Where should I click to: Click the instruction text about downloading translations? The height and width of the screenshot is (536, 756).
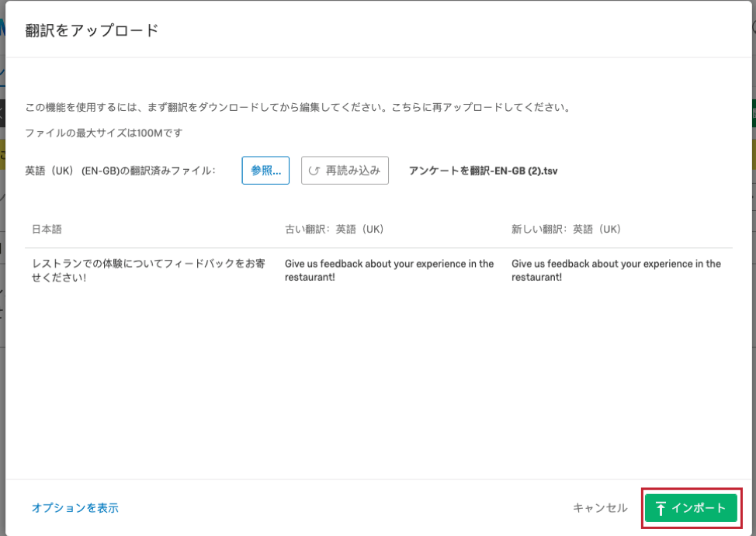[297, 108]
